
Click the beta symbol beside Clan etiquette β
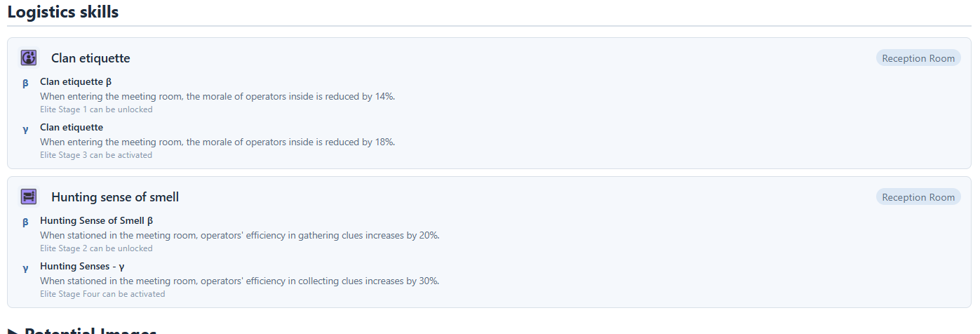25,83
